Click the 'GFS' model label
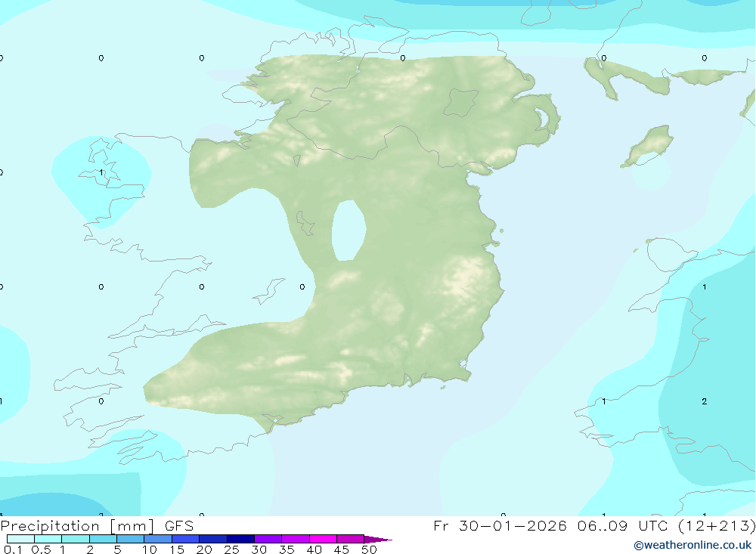The width and height of the screenshot is (756, 554). (179, 525)
